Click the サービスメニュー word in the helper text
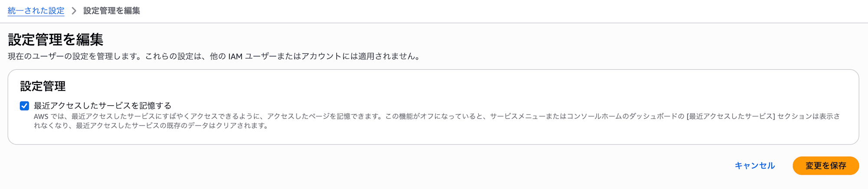Screen dimensions: 868x189 [x=516, y=117]
